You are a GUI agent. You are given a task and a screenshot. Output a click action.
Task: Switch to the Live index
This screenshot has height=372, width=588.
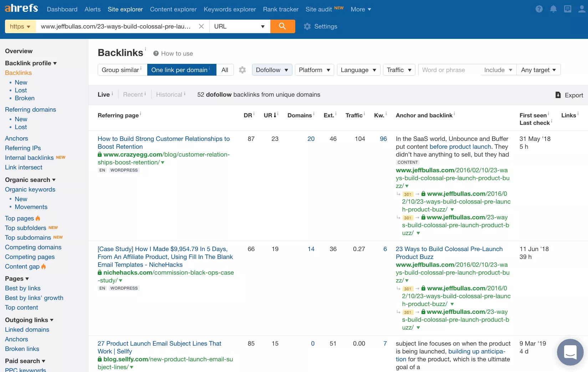104,95
